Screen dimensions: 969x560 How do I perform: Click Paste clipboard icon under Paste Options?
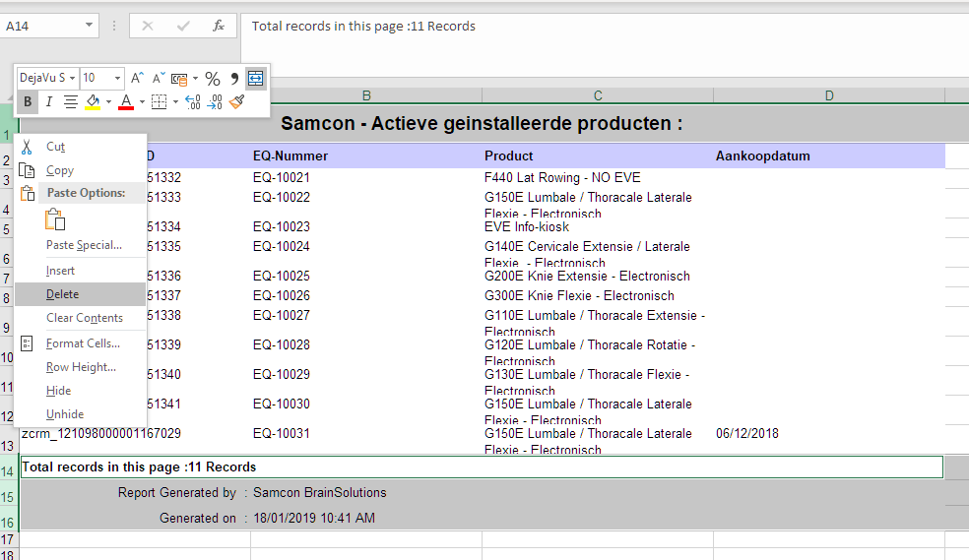[x=55, y=219]
